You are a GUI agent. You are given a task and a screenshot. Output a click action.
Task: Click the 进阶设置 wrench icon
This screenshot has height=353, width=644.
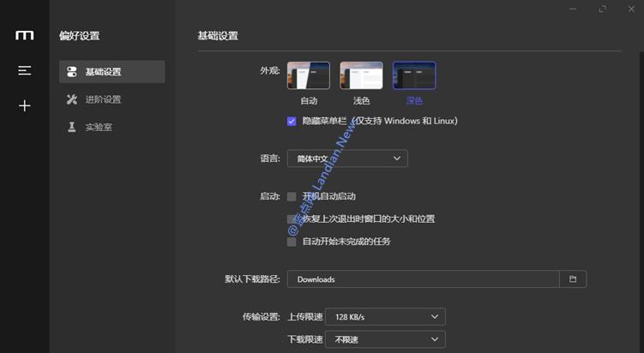click(72, 99)
